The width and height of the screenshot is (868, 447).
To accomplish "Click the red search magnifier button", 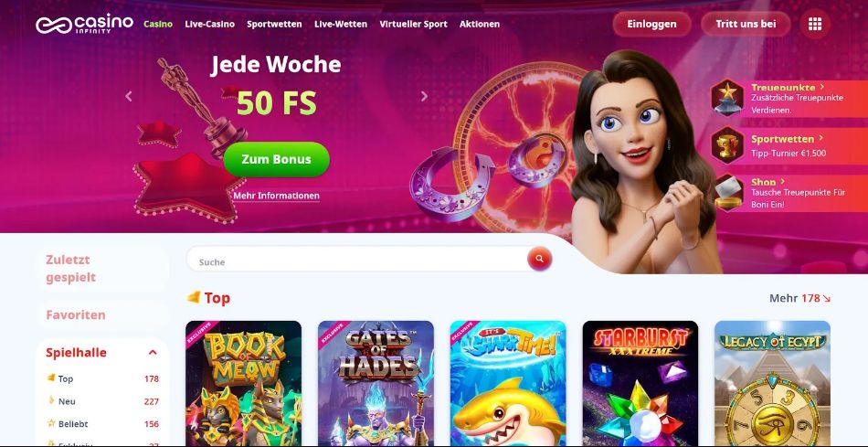I will point(540,259).
